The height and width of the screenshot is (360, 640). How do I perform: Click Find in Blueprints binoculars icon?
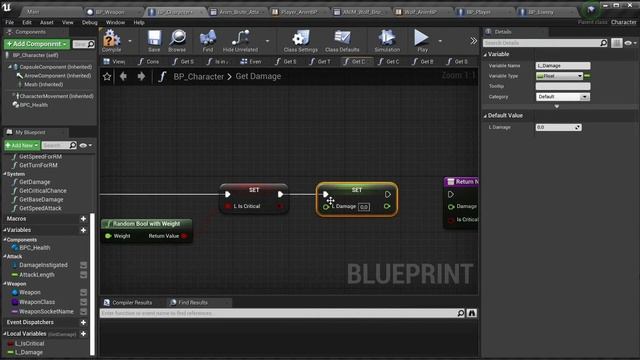[x=472, y=313]
